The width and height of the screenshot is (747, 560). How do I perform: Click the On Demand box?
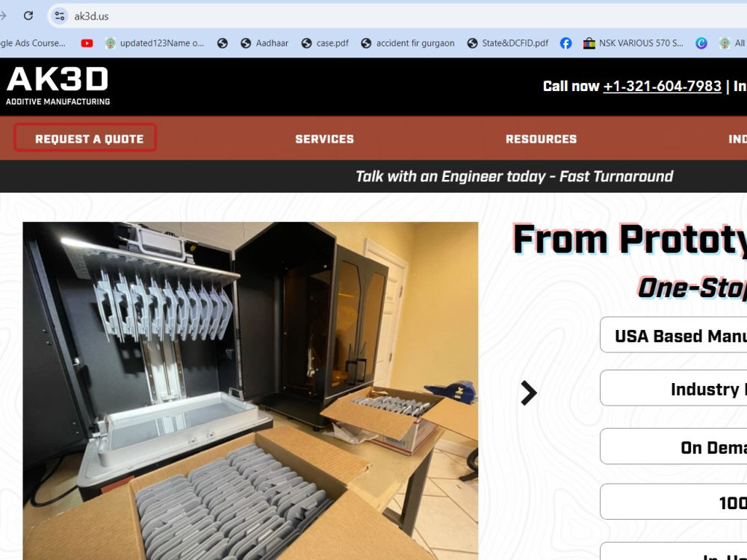point(673,447)
